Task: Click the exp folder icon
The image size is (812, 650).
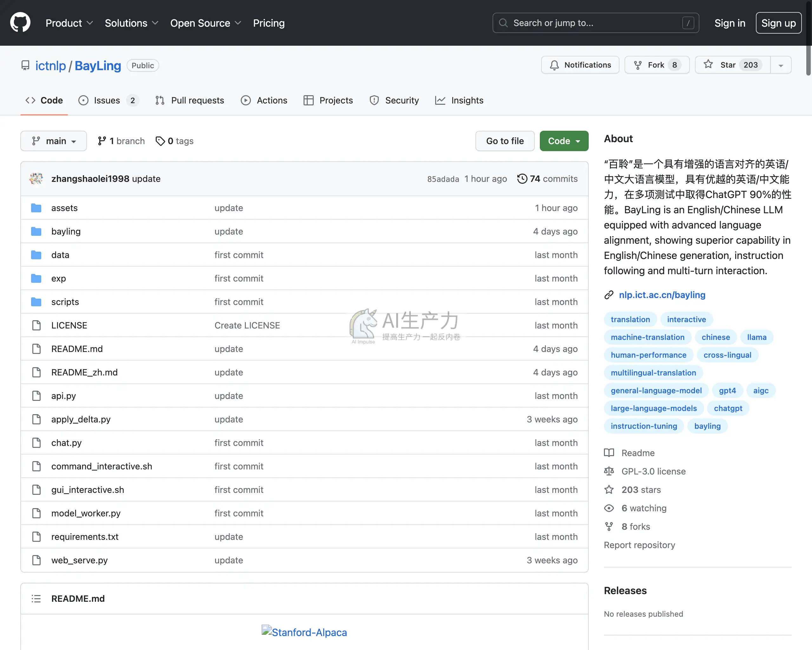Action: tap(36, 278)
